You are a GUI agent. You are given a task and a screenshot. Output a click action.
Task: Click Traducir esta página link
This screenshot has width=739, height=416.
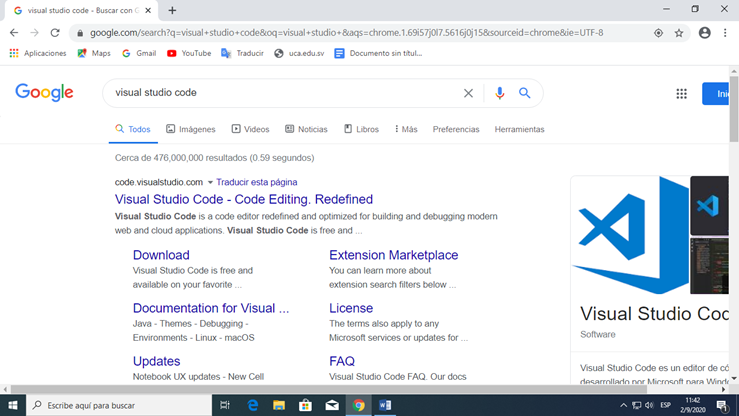point(257,182)
